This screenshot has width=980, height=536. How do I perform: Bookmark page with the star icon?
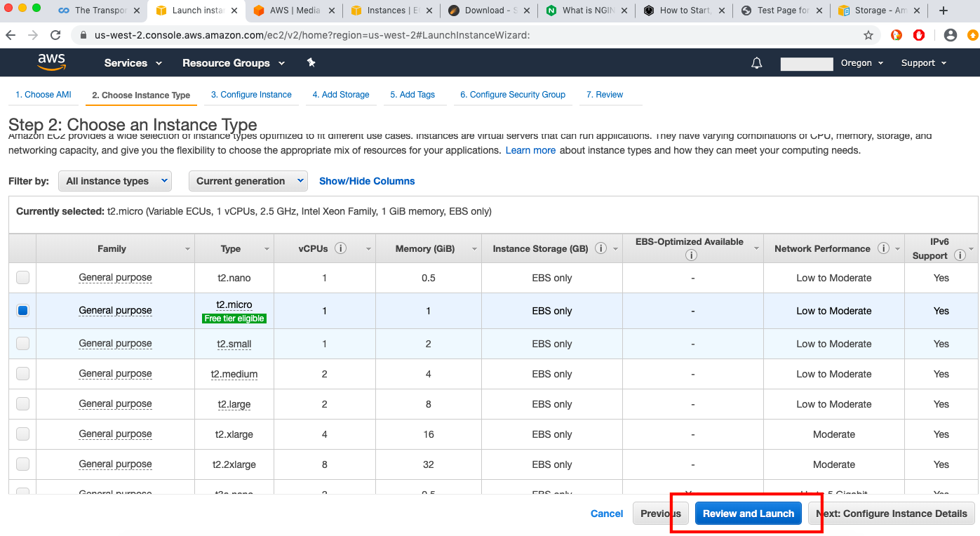(868, 35)
